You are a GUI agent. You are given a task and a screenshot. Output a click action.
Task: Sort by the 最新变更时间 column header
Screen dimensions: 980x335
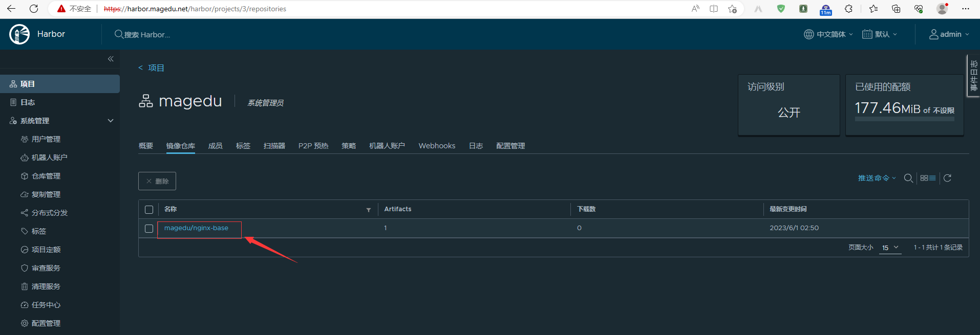[x=788, y=209]
